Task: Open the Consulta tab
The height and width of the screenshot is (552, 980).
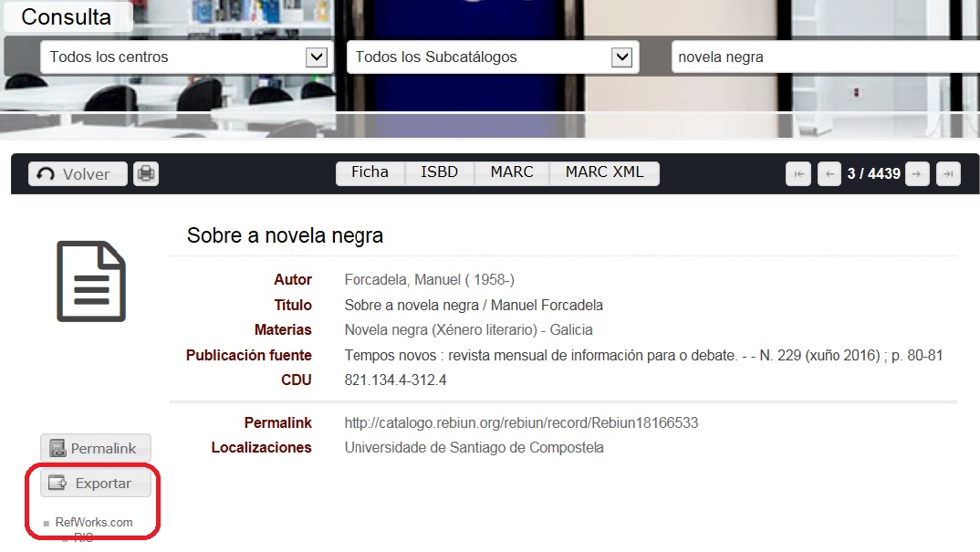Action: pyautogui.click(x=67, y=16)
